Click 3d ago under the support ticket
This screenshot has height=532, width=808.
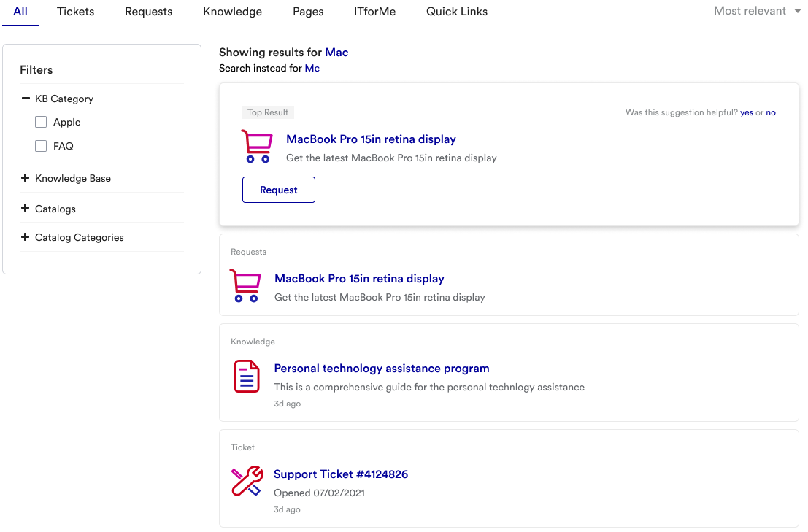point(287,509)
